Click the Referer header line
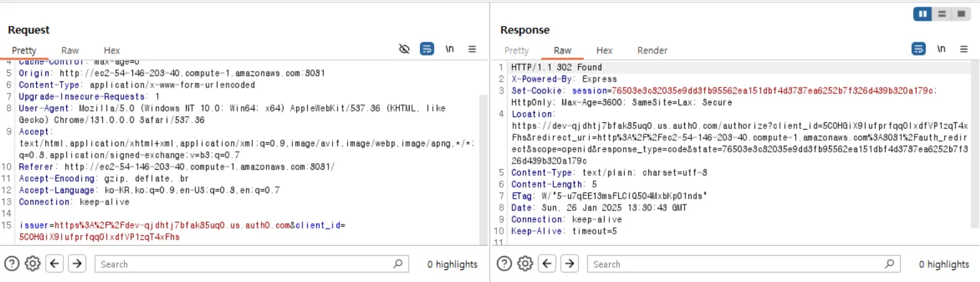Viewport: 980px width, 282px height. [x=177, y=166]
